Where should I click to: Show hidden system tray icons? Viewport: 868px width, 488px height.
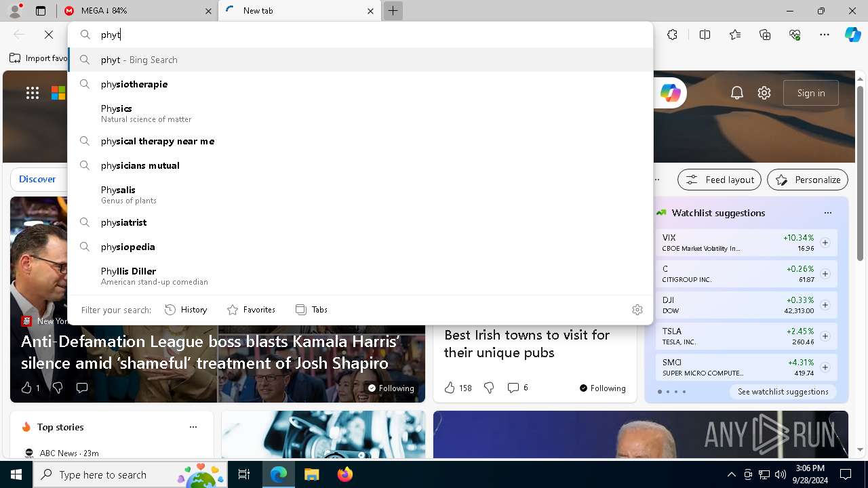click(x=731, y=474)
